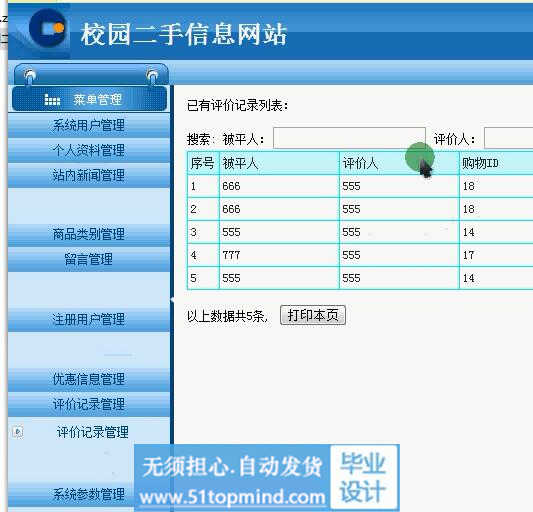Click the menu grid icon beside 菜单管理
The height and width of the screenshot is (512, 533).
pos(52,99)
